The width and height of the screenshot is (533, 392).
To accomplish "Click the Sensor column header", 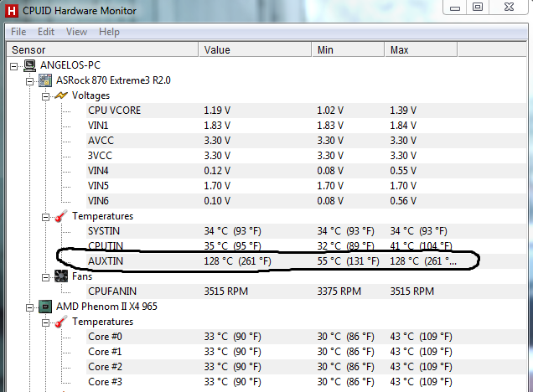I will (x=102, y=50).
